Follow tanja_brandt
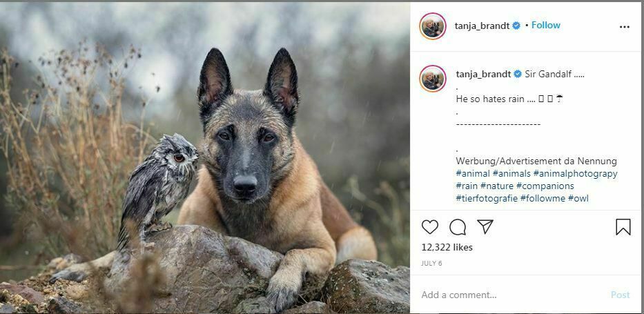The image size is (644, 314). (x=545, y=26)
